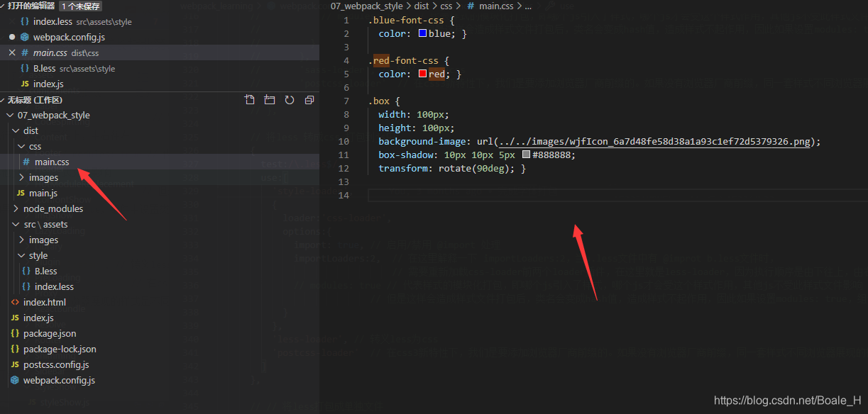Click css in the editor breadcrumb

tap(446, 6)
